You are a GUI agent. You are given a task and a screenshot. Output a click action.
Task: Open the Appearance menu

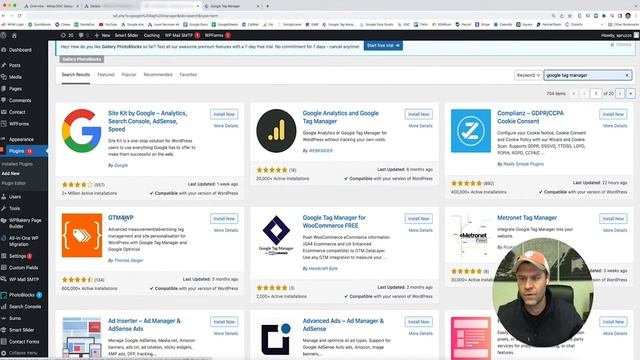pyautogui.click(x=21, y=139)
